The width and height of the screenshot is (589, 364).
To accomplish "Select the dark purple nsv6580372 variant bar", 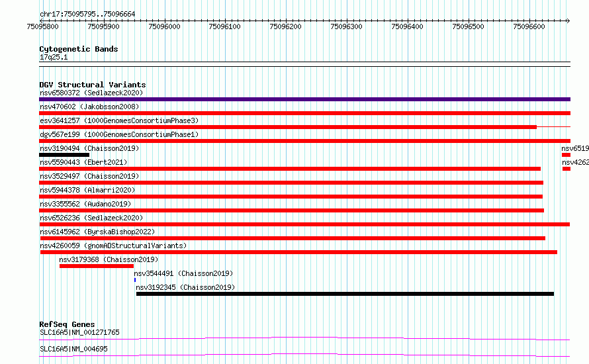I will pyautogui.click(x=304, y=99).
